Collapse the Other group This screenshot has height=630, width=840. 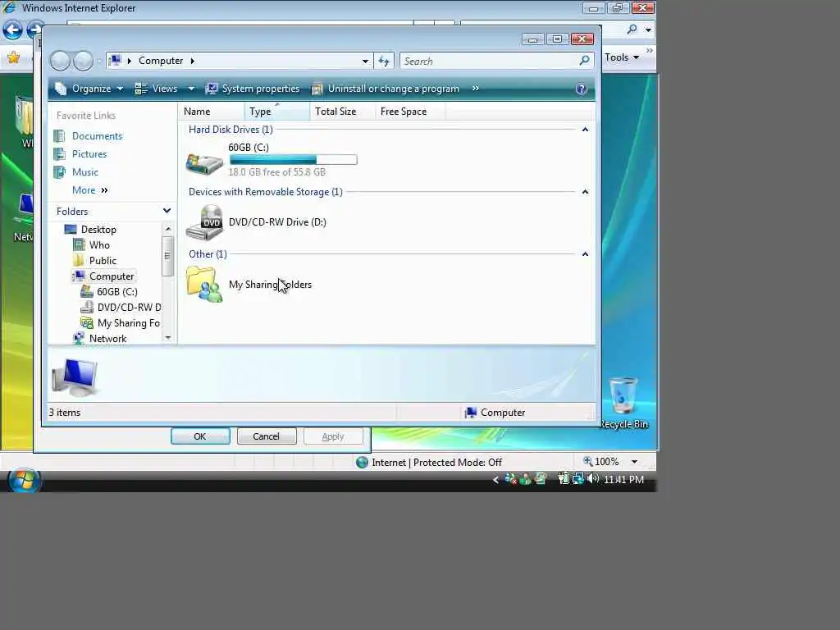tap(585, 254)
